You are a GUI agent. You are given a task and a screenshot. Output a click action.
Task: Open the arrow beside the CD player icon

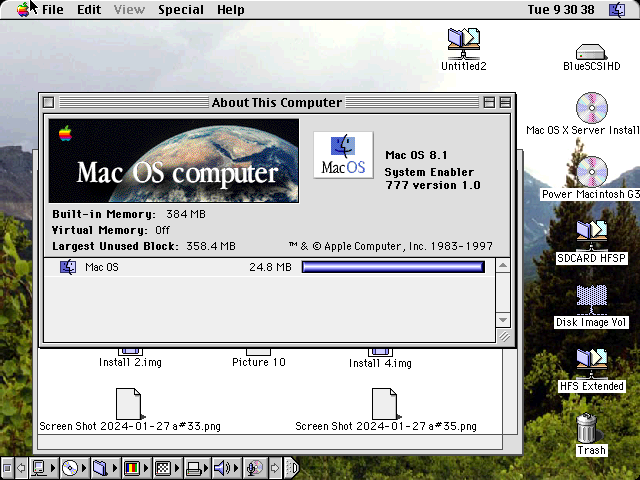(x=84, y=468)
